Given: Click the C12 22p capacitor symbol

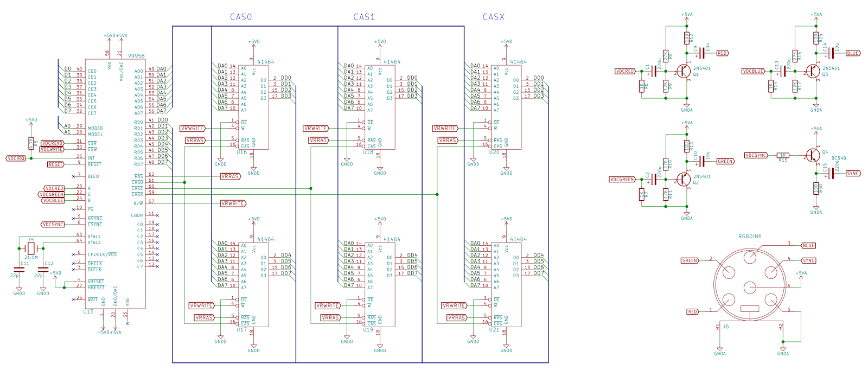Looking at the screenshot, I should [43, 270].
